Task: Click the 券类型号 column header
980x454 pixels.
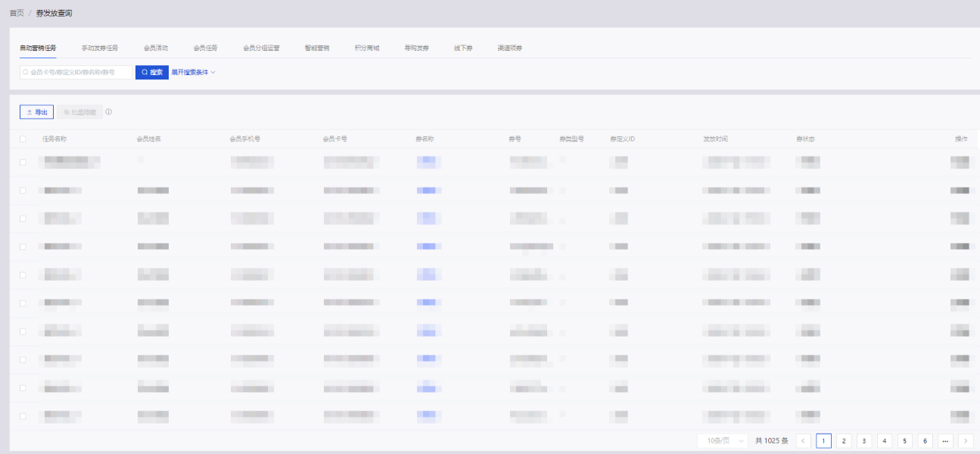Action: point(571,139)
